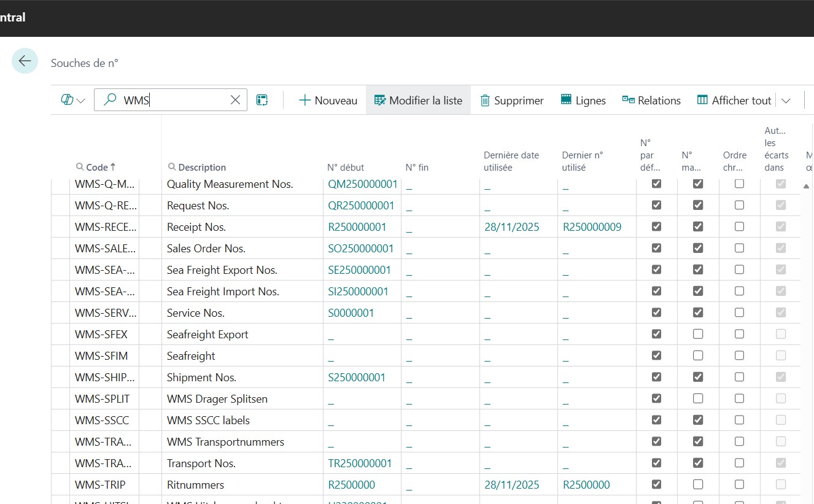Open N° début link R250000001
The image size is (814, 504).
pos(357,227)
